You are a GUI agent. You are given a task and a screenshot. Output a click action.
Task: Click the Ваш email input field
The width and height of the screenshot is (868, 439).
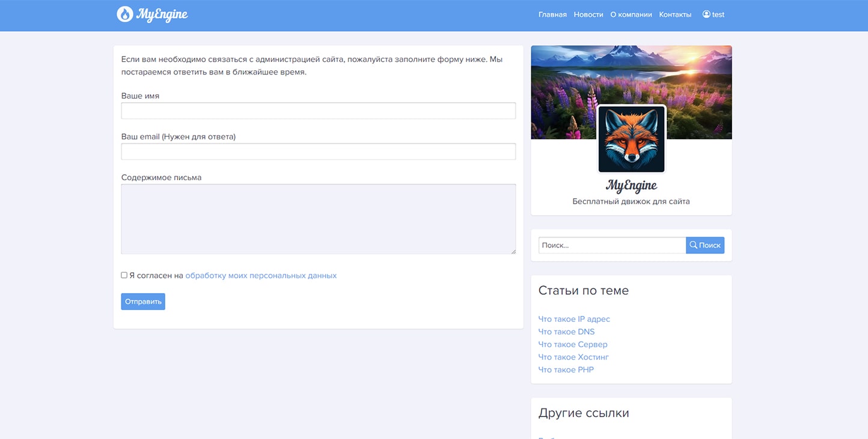coord(319,151)
